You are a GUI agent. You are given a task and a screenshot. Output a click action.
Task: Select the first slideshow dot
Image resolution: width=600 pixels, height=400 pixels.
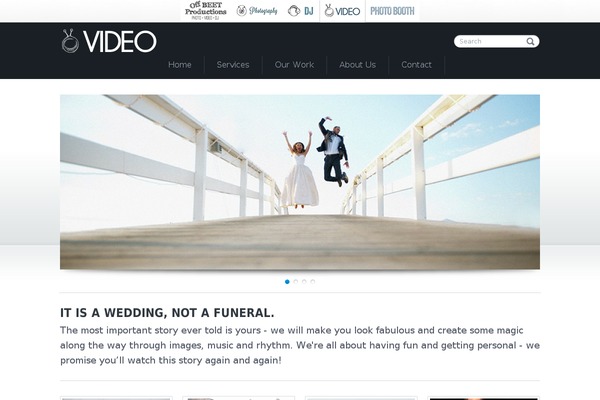click(x=287, y=282)
